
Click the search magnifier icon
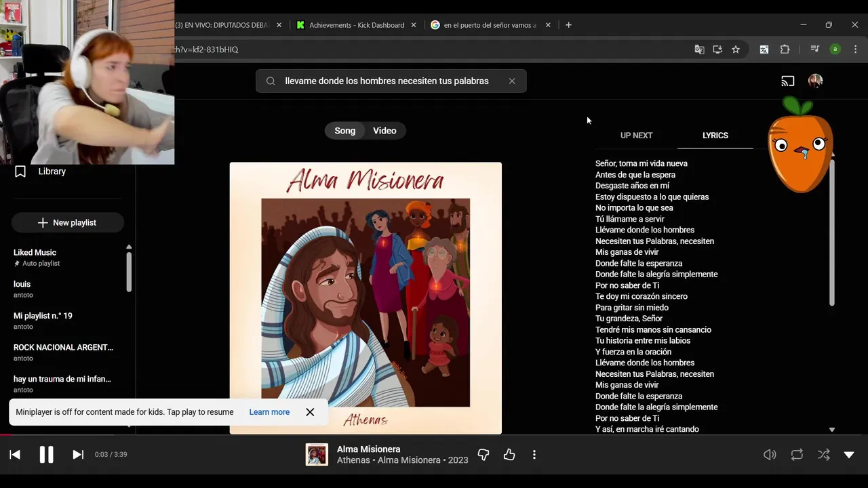pyautogui.click(x=271, y=81)
